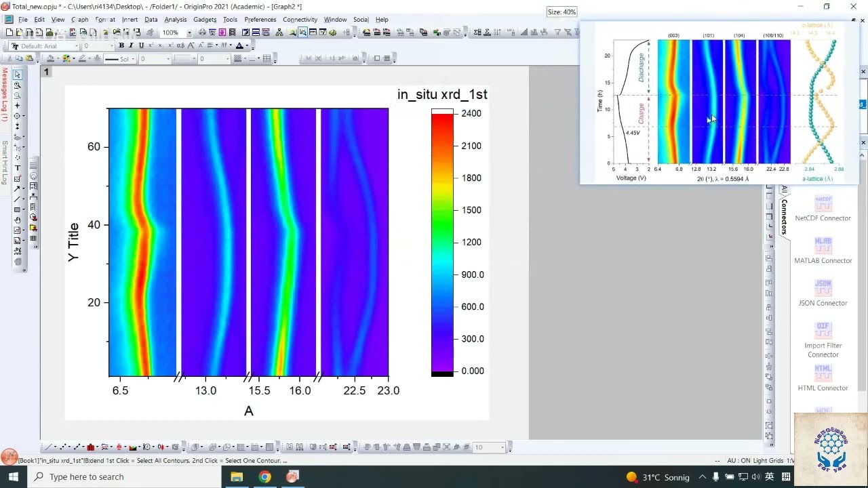Click the 31°C Sonnig weather widget
Viewport: 868px width, 488px height.
point(657,477)
